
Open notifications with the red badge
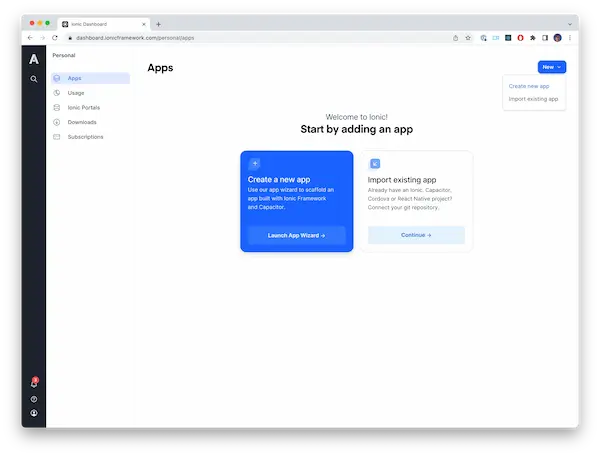tap(34, 383)
